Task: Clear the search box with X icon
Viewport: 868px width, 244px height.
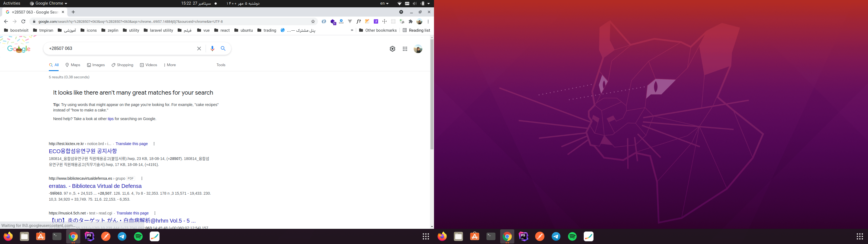Action: (x=199, y=49)
